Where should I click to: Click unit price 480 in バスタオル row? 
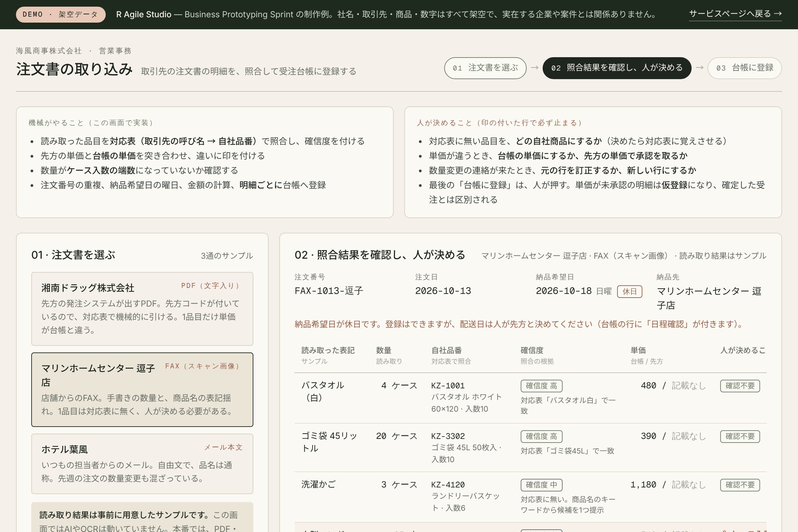(648, 386)
